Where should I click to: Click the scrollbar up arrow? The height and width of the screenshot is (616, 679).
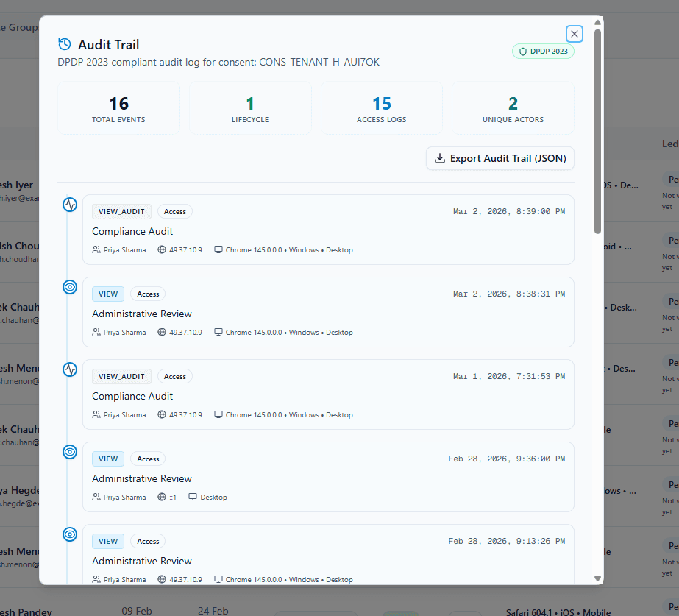597,21
